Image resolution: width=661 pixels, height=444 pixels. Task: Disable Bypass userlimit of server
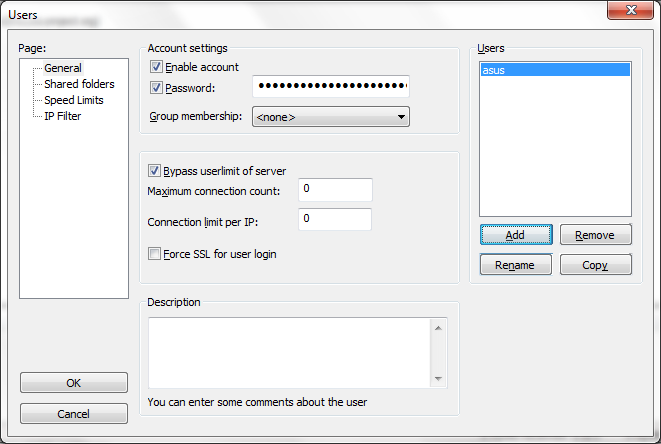[x=155, y=171]
